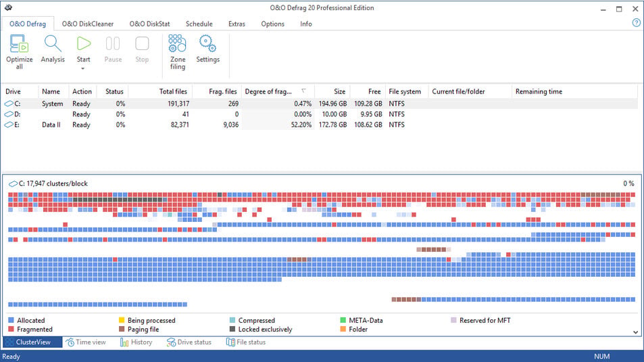Image resolution: width=644 pixels, height=362 pixels.
Task: Expand legend with bottom-right chevron
Action: pos(635,332)
